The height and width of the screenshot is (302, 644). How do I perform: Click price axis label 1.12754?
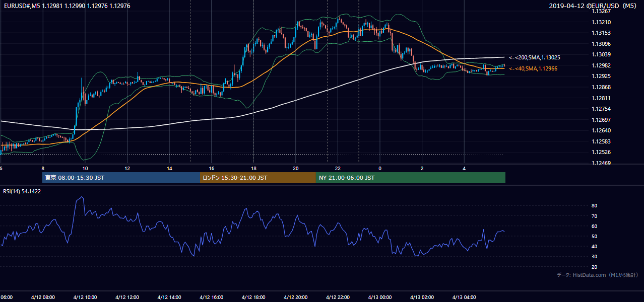[602, 109]
